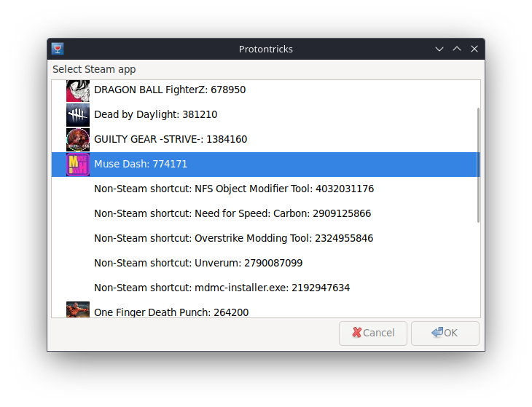Viewport: 532px width, 407px height.
Task: Choose Overstrike Modding Tool shortcut
Action: coord(266,239)
